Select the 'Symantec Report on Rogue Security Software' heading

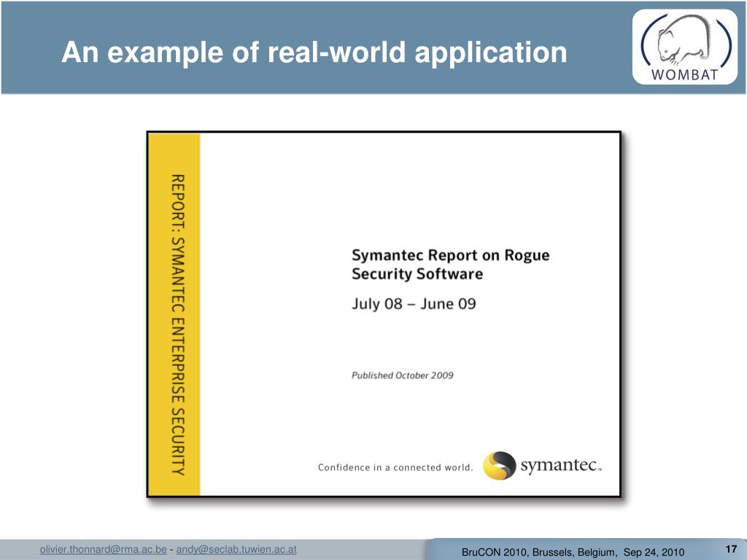tap(450, 264)
